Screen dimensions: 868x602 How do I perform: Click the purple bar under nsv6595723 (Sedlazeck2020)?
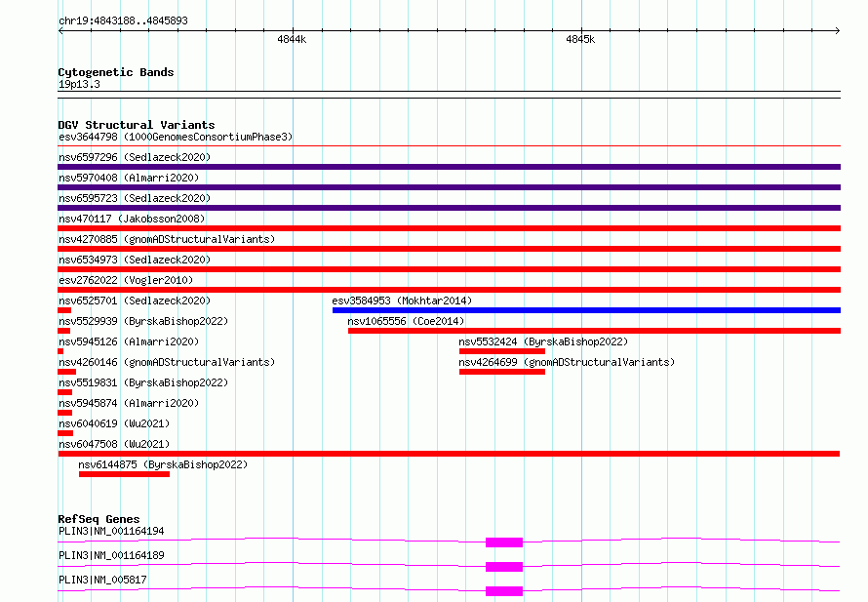click(449, 208)
